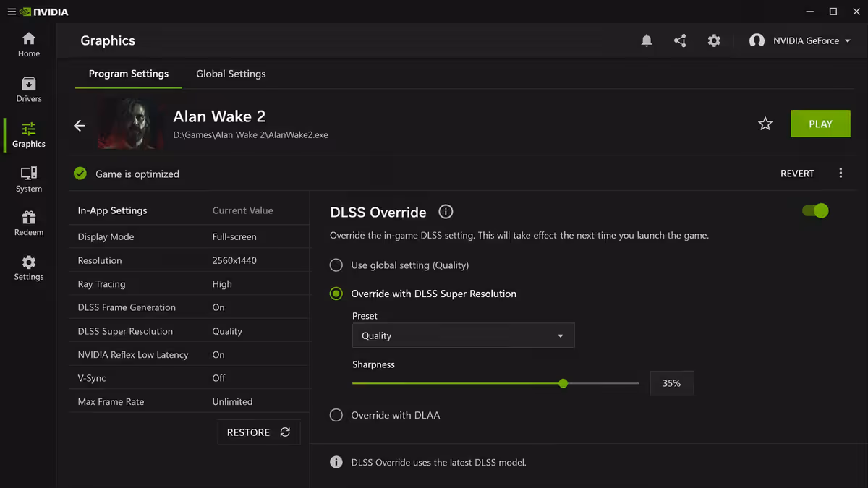Click the RESTORE button
Screen dimensions: 868x488
(258, 432)
